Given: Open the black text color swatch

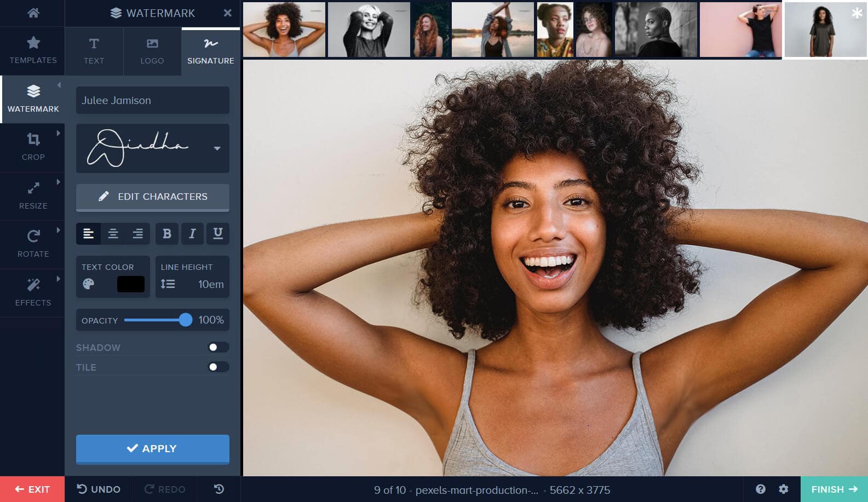Looking at the screenshot, I should [x=131, y=284].
